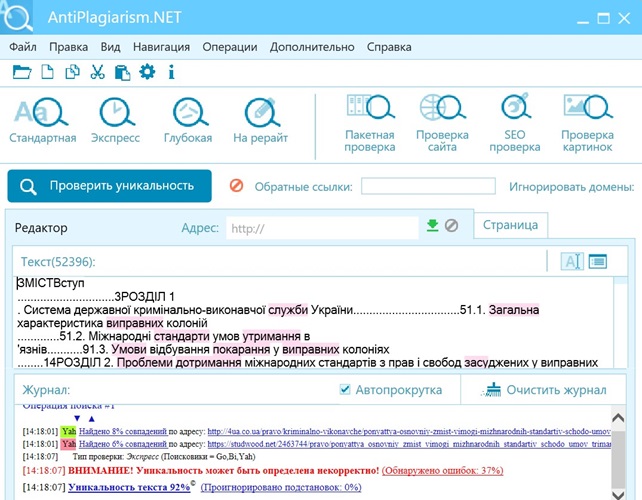Click Игнорировать домены: label

(x=572, y=187)
